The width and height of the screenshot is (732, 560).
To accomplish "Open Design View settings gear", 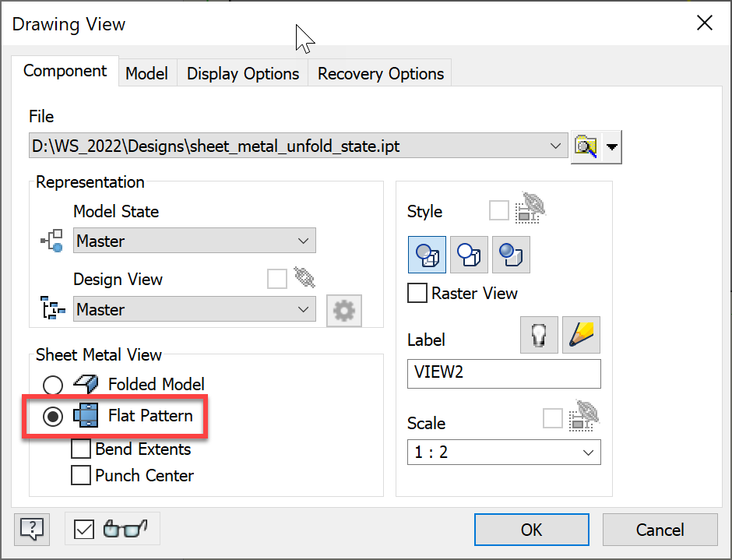I will tap(343, 310).
